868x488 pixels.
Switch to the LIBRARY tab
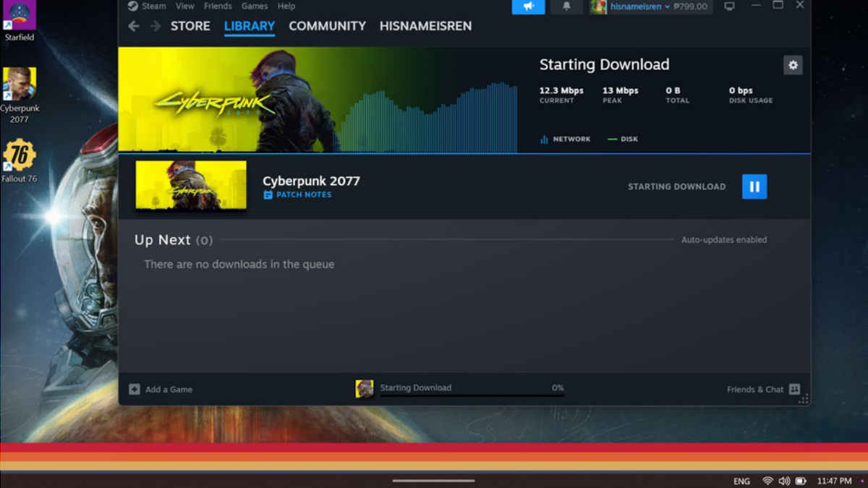(250, 26)
